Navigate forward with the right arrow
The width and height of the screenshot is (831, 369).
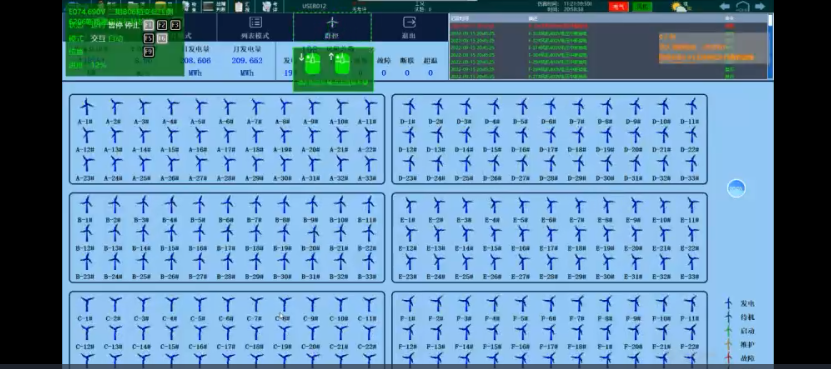point(760,6)
